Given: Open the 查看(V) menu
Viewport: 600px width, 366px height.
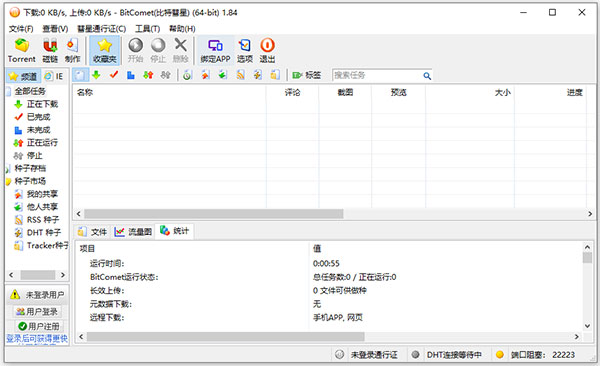Looking at the screenshot, I should [55, 29].
